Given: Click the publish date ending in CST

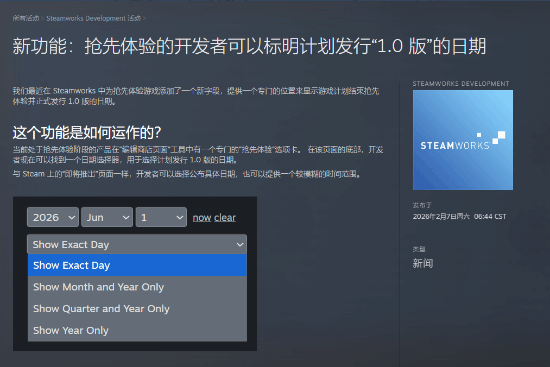Looking at the screenshot, I should (459, 216).
